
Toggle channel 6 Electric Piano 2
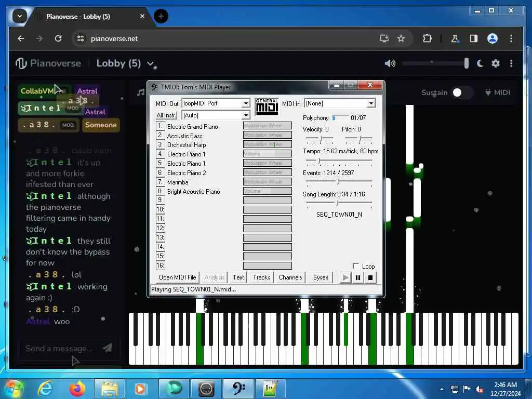point(160,172)
